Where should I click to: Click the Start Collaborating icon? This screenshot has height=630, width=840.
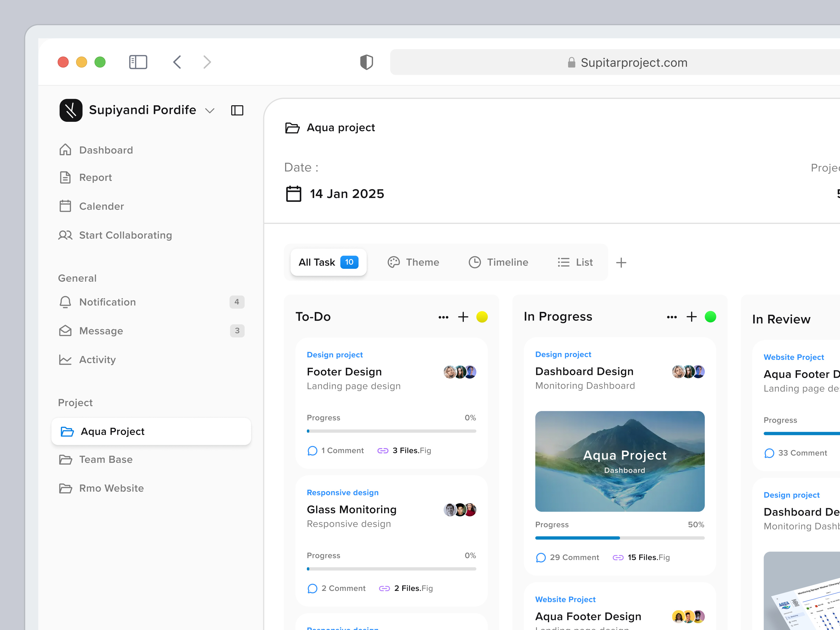(x=65, y=235)
